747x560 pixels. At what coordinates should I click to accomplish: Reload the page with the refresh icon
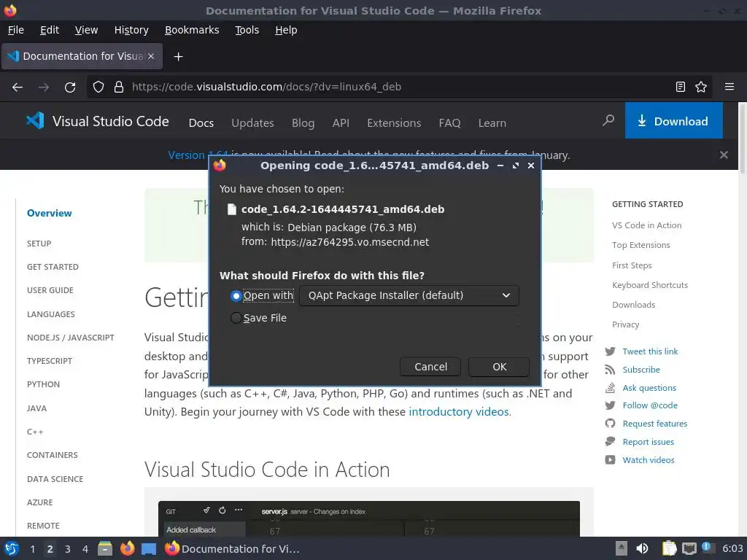coord(70,87)
